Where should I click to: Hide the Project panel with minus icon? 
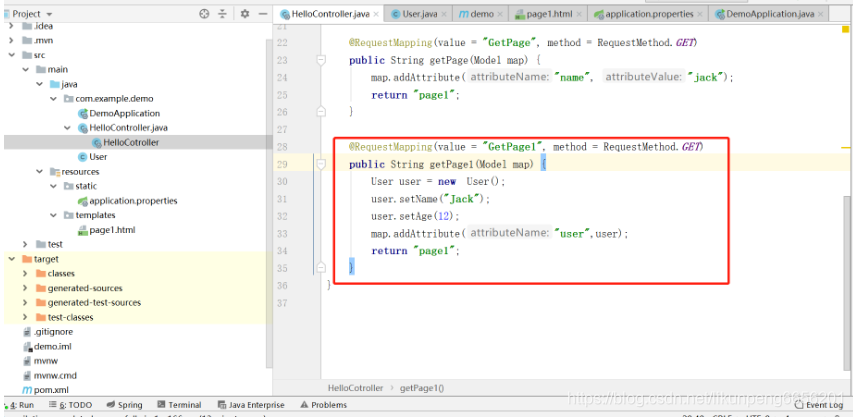coord(262,14)
